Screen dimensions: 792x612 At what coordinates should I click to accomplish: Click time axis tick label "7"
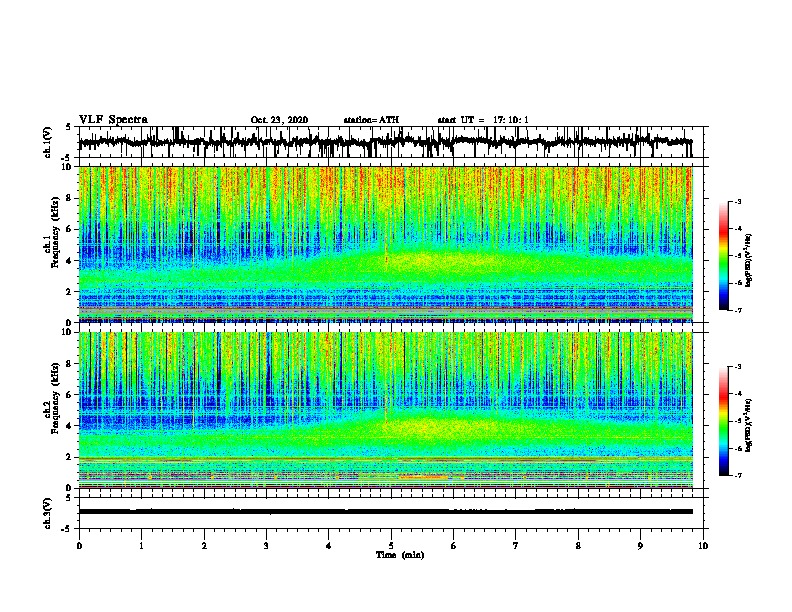point(516,546)
